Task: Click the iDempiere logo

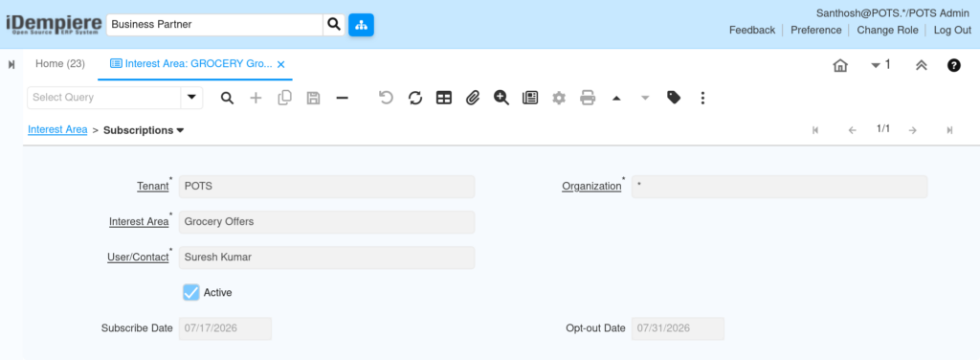Action: (54, 24)
